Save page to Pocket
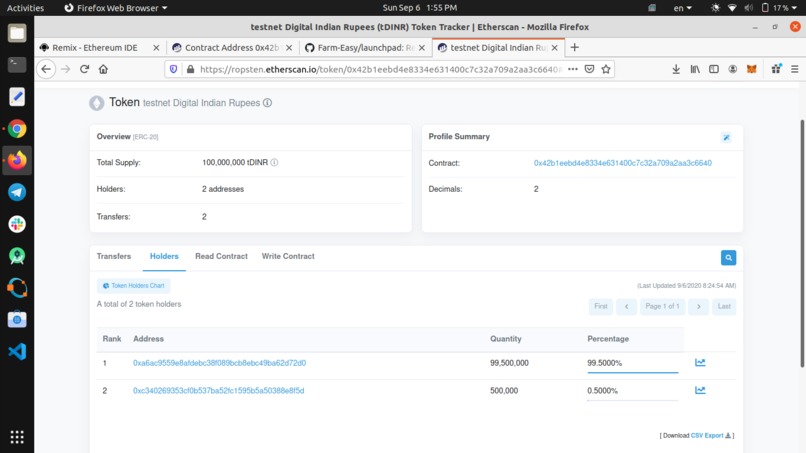This screenshot has height=453, width=806. 590,69
